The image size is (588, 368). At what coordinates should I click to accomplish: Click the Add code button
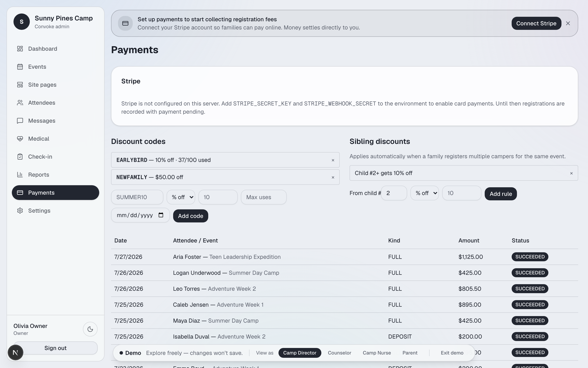pos(190,216)
